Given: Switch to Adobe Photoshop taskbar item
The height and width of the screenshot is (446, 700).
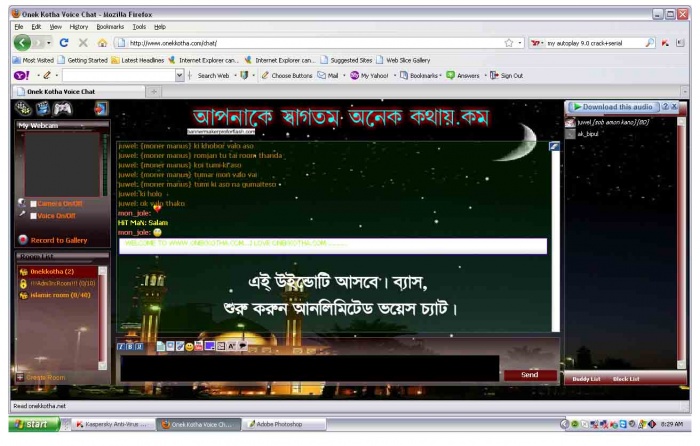Looking at the screenshot, I should [x=284, y=424].
